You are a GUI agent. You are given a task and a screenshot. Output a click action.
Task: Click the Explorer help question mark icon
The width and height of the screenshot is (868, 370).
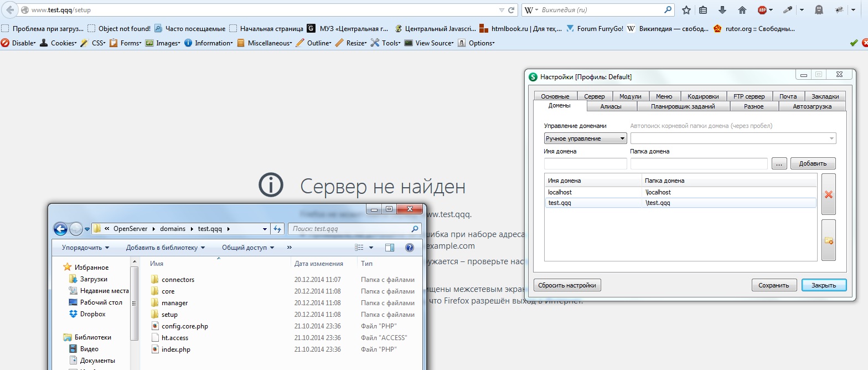pyautogui.click(x=410, y=248)
